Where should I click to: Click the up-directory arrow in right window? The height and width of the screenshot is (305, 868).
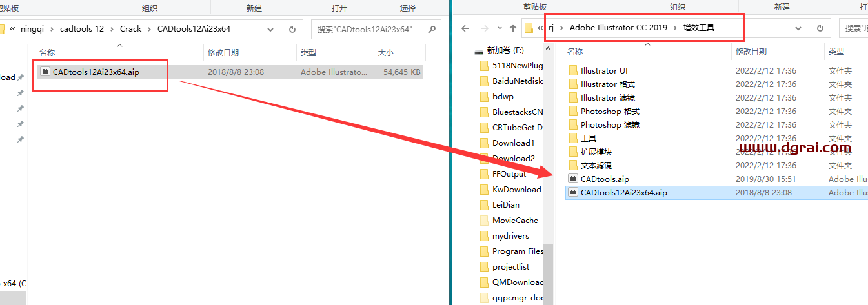(512, 28)
